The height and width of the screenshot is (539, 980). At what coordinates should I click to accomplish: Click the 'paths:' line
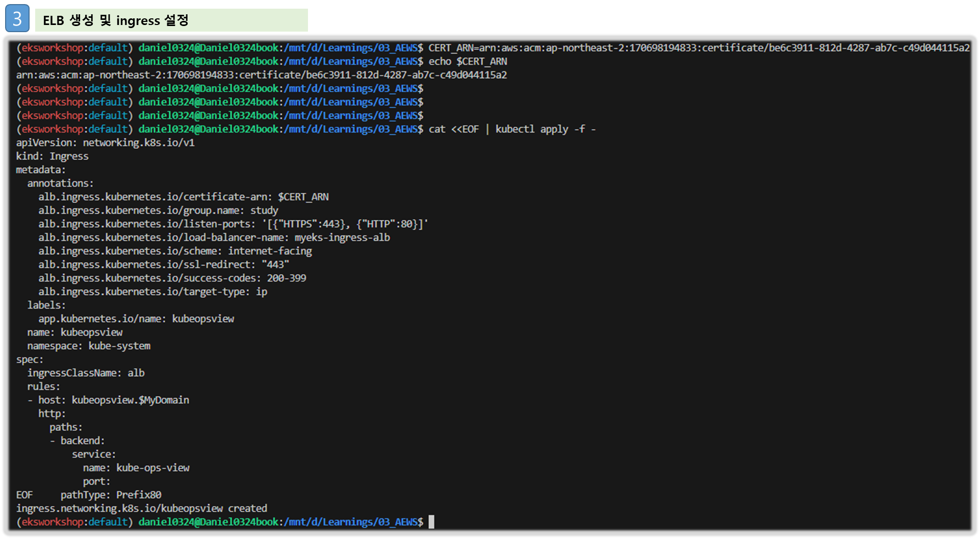[66, 427]
